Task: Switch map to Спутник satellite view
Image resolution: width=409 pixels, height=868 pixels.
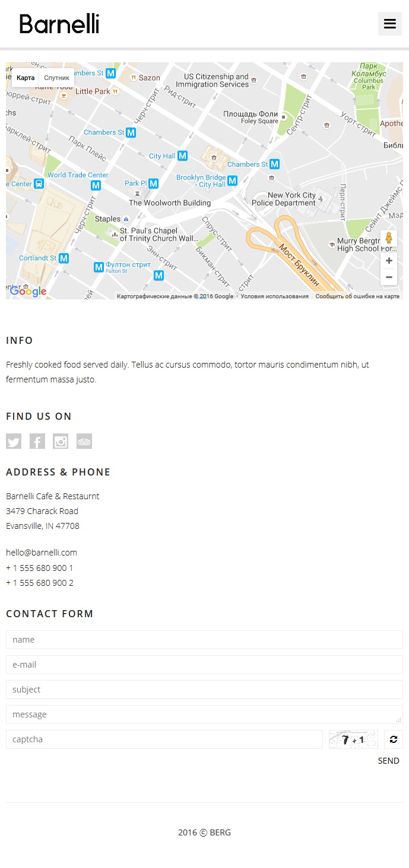Action: [x=57, y=78]
